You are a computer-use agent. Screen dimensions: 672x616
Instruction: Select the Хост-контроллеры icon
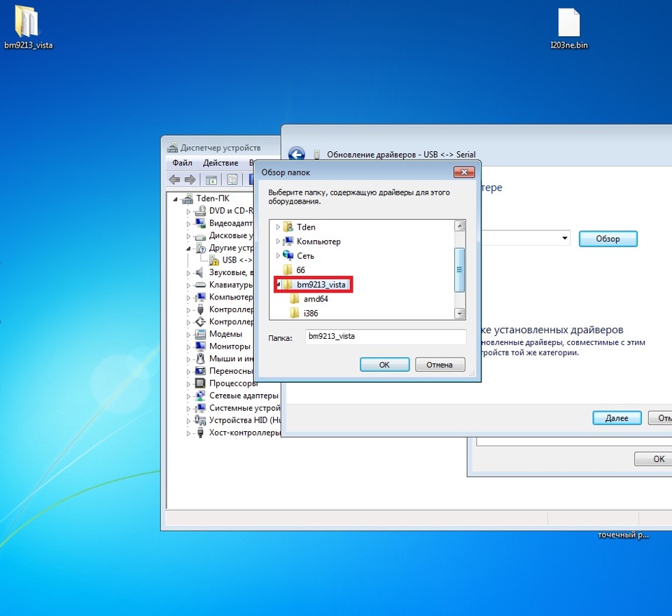click(x=200, y=433)
